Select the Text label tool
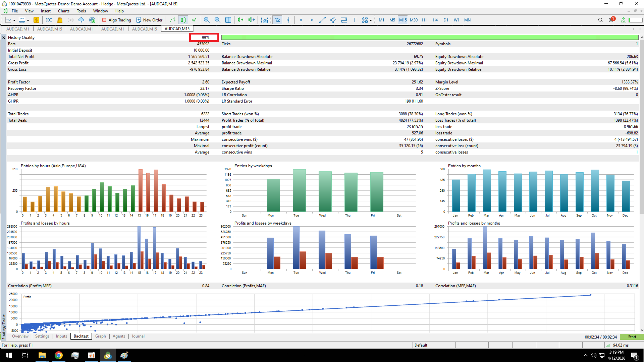The height and width of the screenshot is (362, 644). point(355,20)
